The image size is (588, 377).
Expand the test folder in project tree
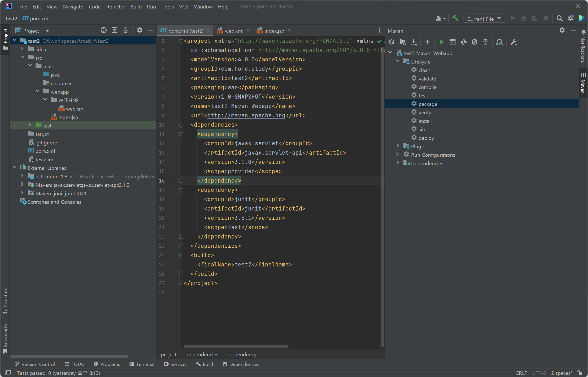[x=30, y=125]
